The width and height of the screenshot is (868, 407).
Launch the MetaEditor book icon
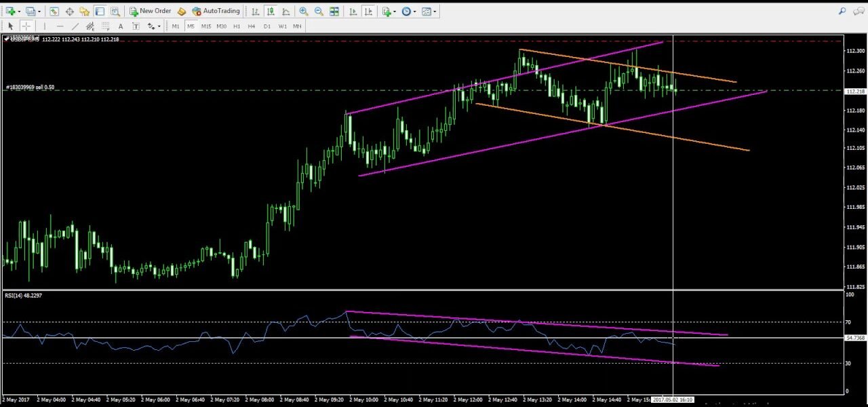click(x=182, y=12)
